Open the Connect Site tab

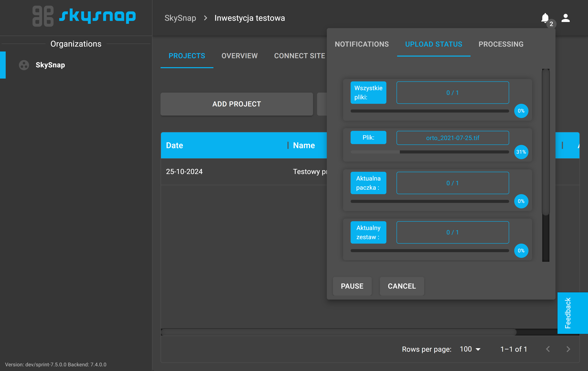pyautogui.click(x=300, y=56)
